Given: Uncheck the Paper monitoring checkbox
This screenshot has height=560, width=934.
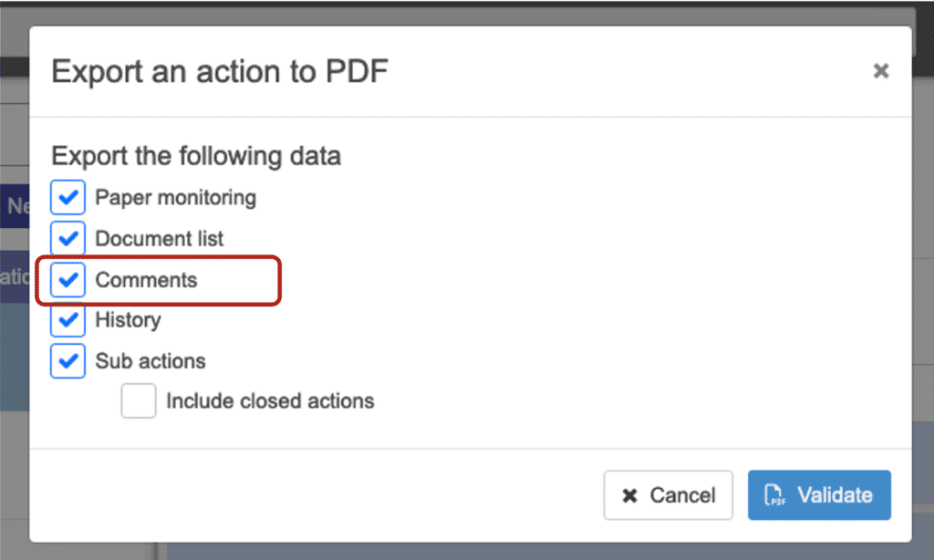Looking at the screenshot, I should 68,198.
